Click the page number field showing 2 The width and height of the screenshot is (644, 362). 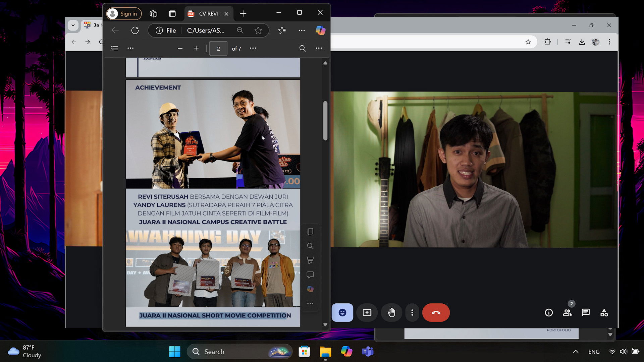point(218,48)
